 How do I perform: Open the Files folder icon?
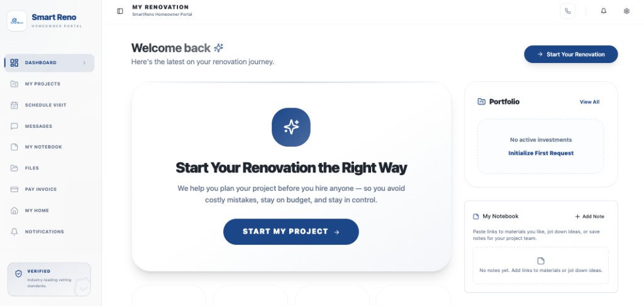pyautogui.click(x=14, y=168)
